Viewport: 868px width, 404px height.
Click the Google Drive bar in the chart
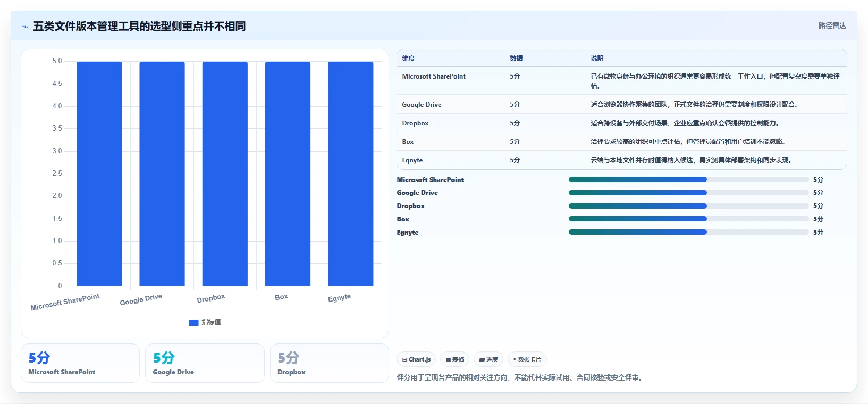162,174
